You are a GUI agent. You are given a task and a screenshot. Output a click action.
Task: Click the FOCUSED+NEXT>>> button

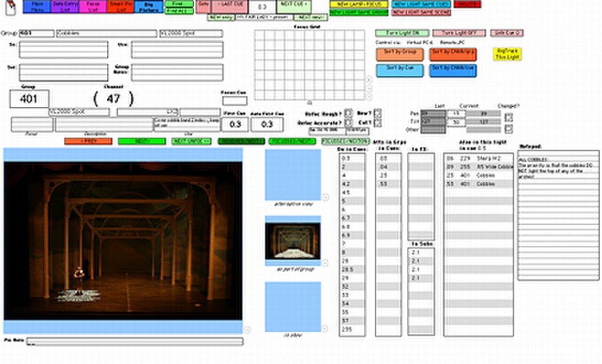(293, 141)
